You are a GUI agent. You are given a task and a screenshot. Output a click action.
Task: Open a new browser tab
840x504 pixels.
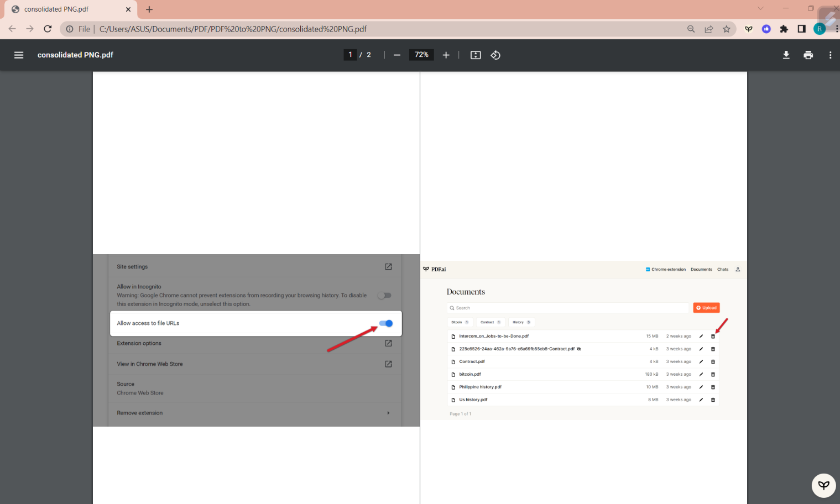click(149, 9)
